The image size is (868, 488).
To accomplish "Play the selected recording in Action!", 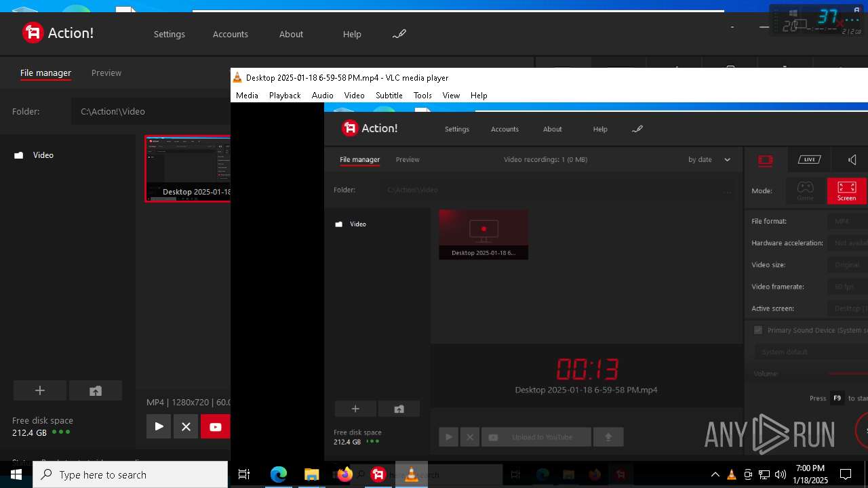I will (159, 426).
